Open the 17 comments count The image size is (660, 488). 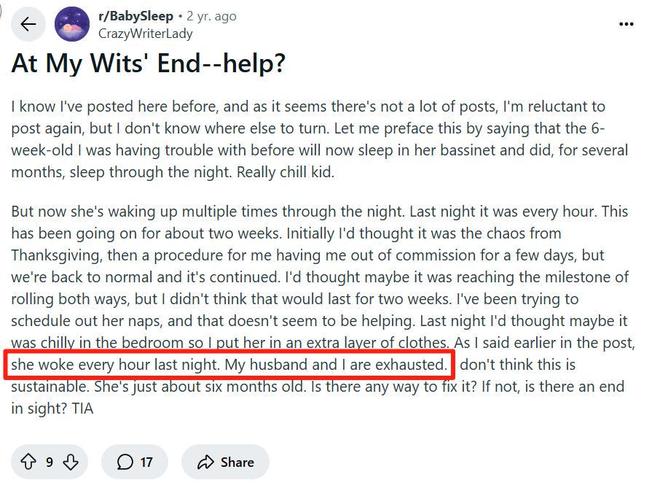[x=146, y=461]
